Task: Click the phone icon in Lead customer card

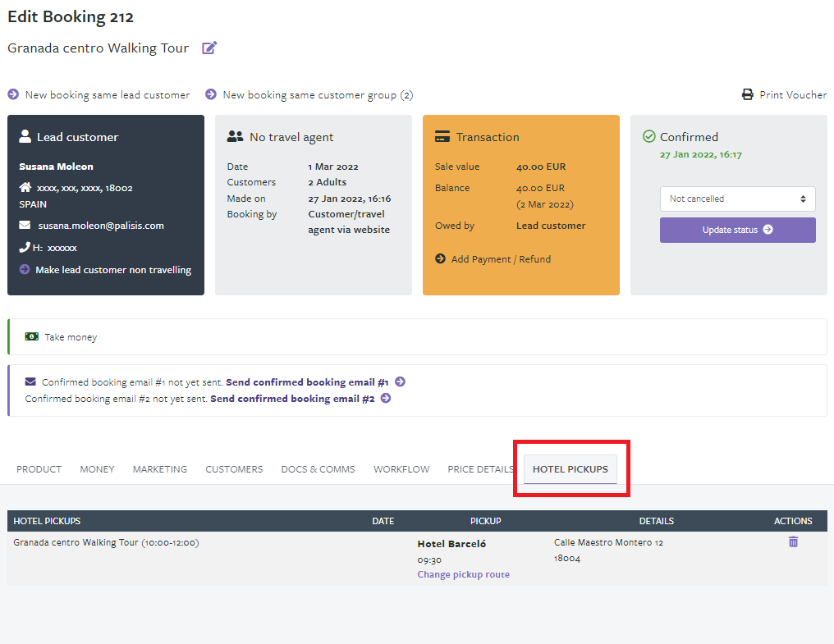Action: coord(25,247)
